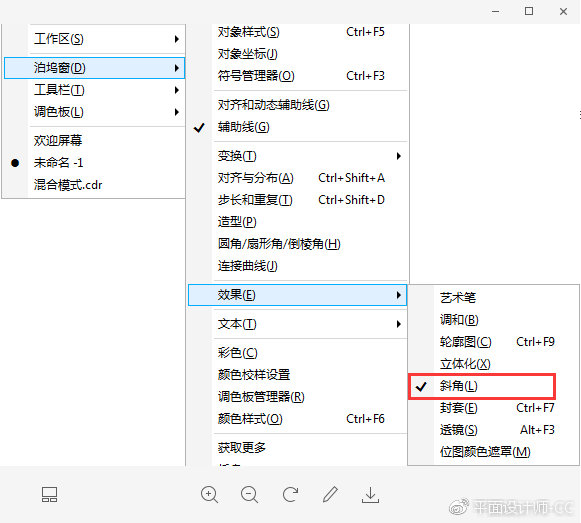Click the thumbnail layout icon at bottom left
The width and height of the screenshot is (581, 523).
tap(49, 494)
